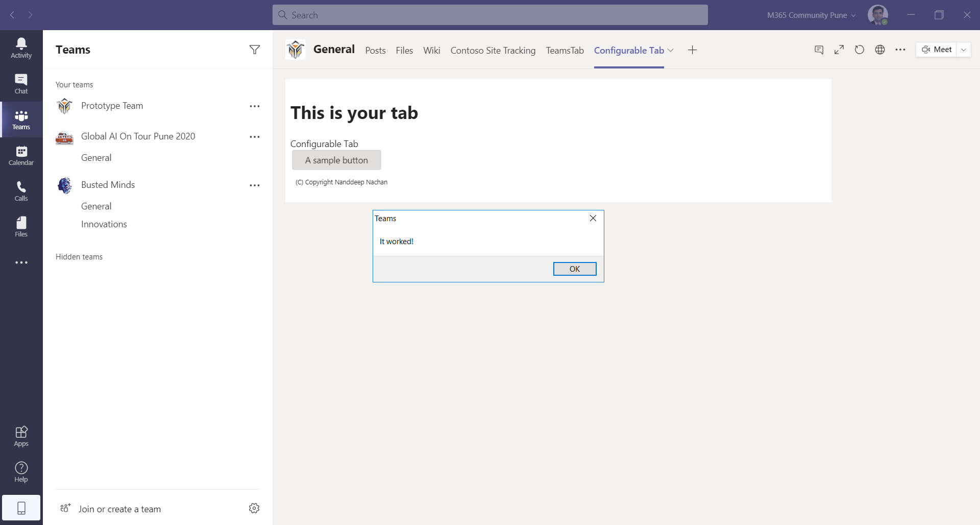Image resolution: width=980 pixels, height=525 pixels.
Task: Expand the tab to full screen
Action: point(839,50)
